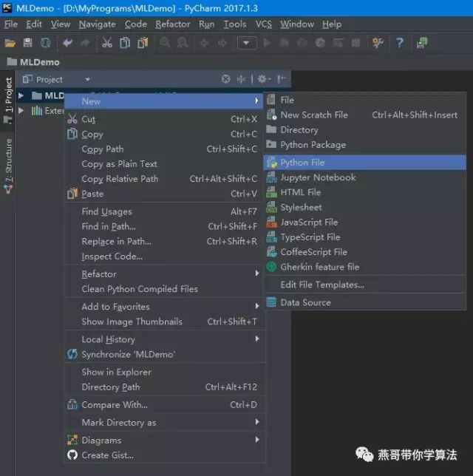Choose Python File from New submenu
The height and width of the screenshot is (476, 473).
(364, 163)
